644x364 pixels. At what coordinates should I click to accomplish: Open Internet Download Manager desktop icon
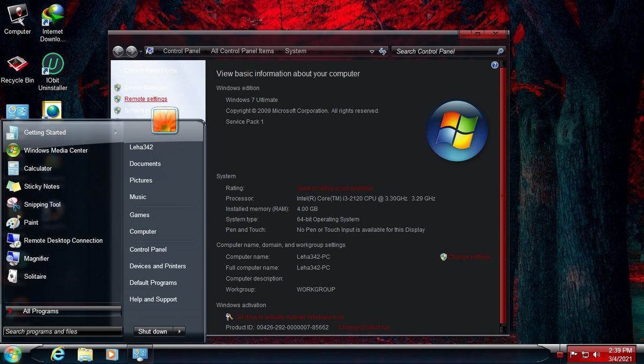point(53,23)
